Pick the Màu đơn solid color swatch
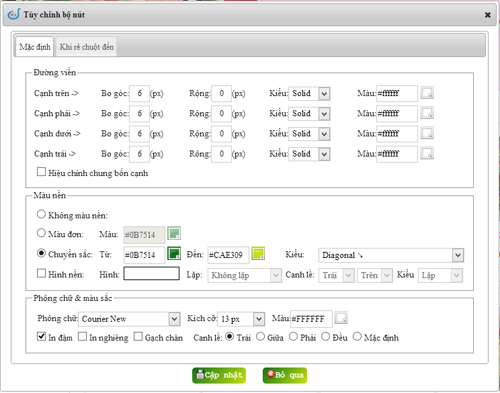This screenshot has width=500, height=393. click(174, 233)
